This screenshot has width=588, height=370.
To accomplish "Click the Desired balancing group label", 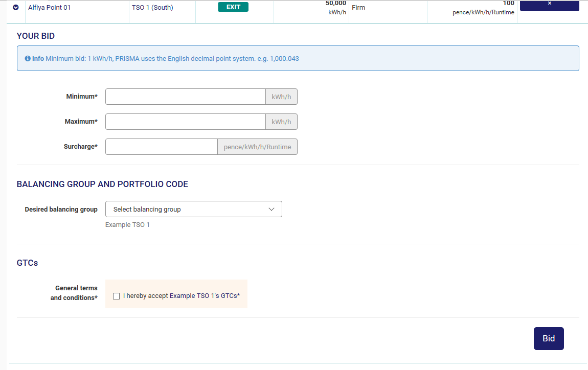I will tap(61, 210).
